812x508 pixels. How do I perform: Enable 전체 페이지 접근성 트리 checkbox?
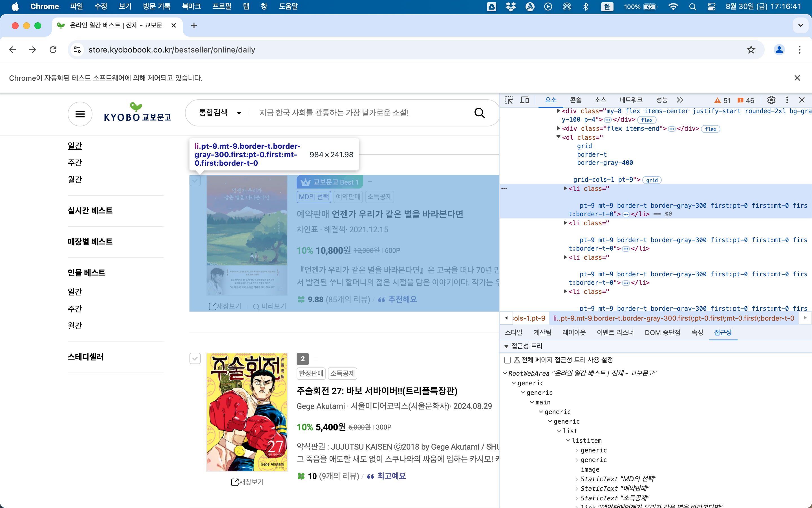(x=508, y=360)
